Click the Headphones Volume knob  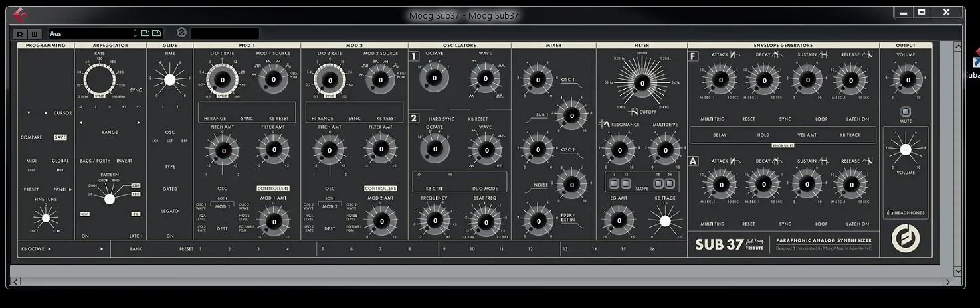(905, 149)
